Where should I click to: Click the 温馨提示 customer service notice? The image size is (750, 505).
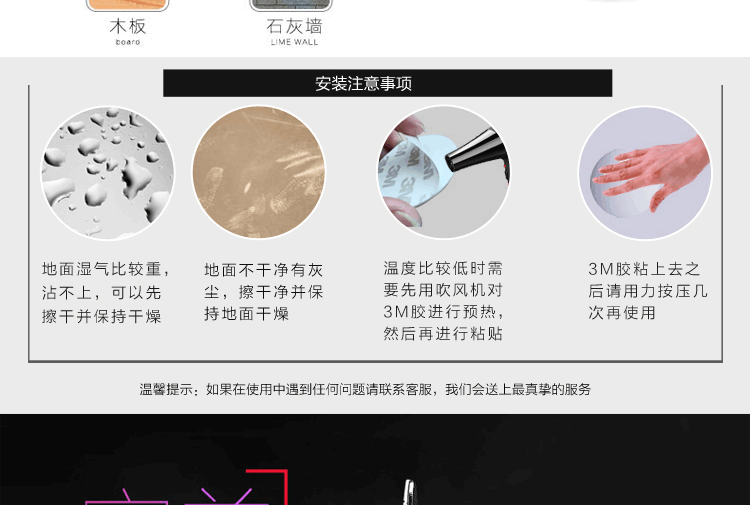[x=365, y=389]
